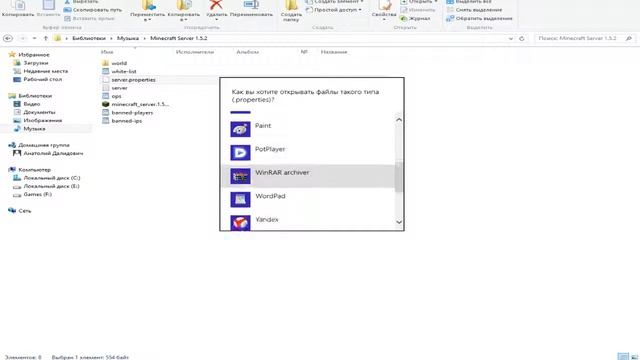Select the ops file
This screenshot has height=360, width=640.
pyautogui.click(x=112, y=96)
